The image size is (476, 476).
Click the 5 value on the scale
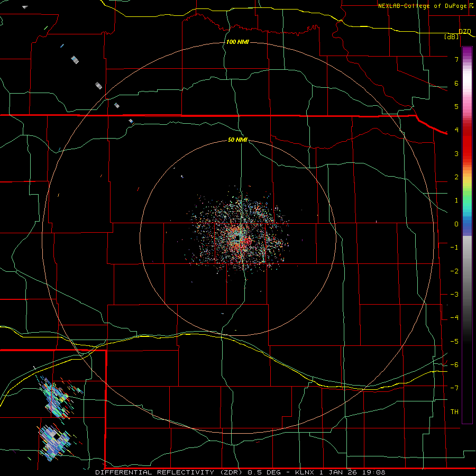pyautogui.click(x=456, y=106)
